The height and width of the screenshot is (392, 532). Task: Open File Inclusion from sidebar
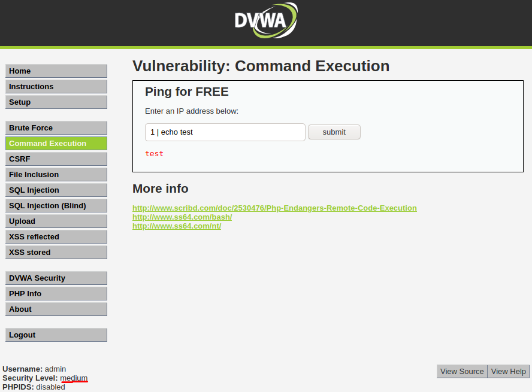pyautogui.click(x=56, y=175)
